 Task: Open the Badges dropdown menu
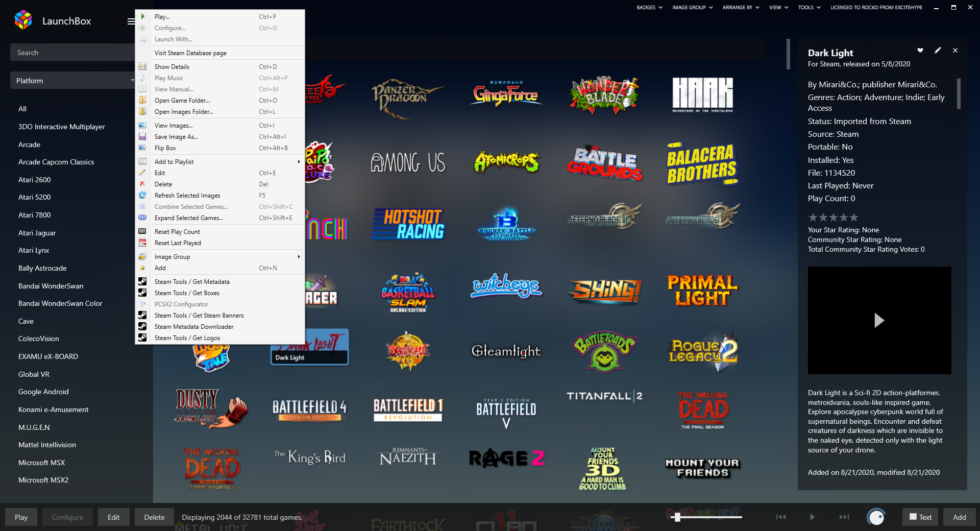[649, 7]
